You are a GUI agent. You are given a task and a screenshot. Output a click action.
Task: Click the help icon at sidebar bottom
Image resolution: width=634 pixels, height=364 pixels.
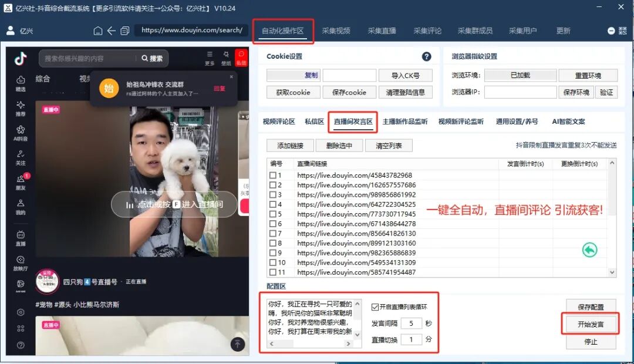tap(21, 345)
